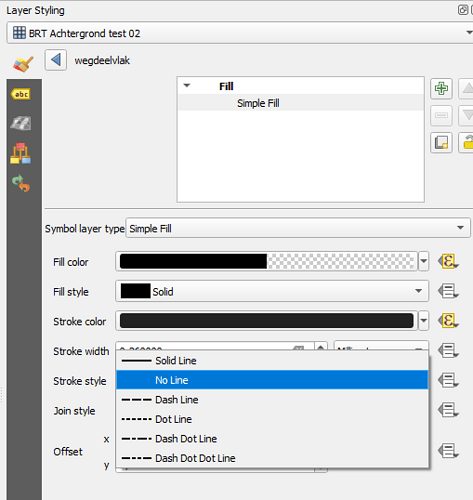Choose No Line stroke style
The width and height of the screenshot is (473, 500).
tap(272, 380)
